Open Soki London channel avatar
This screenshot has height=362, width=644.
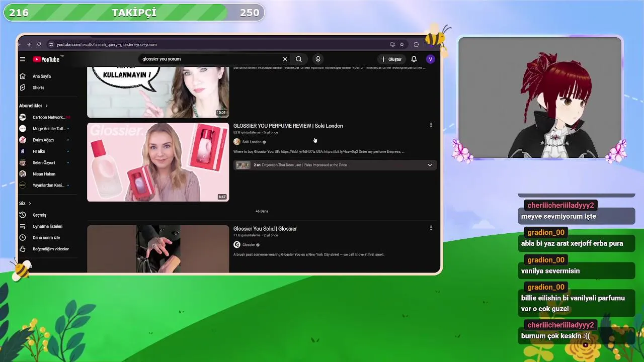coord(237,142)
